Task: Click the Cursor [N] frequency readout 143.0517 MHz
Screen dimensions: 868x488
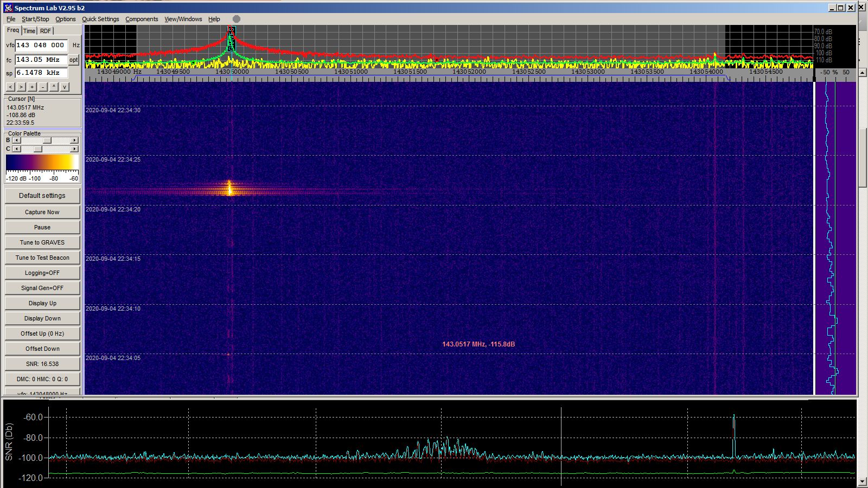Action: point(25,107)
